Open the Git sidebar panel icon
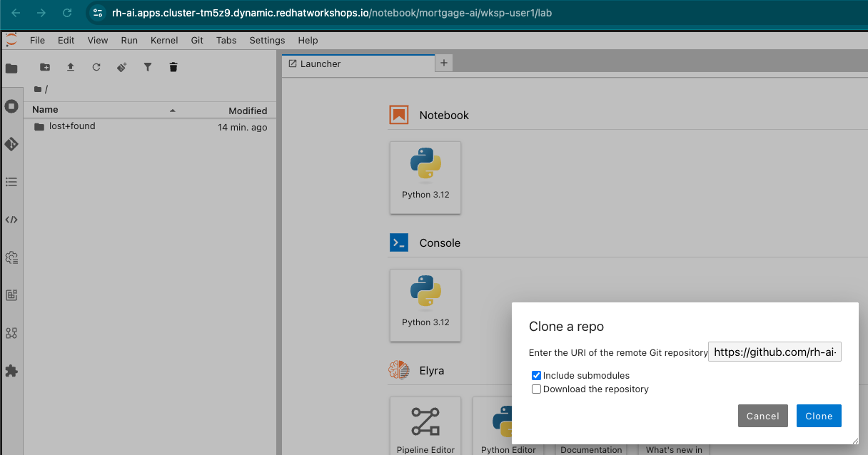868x455 pixels. [x=11, y=144]
